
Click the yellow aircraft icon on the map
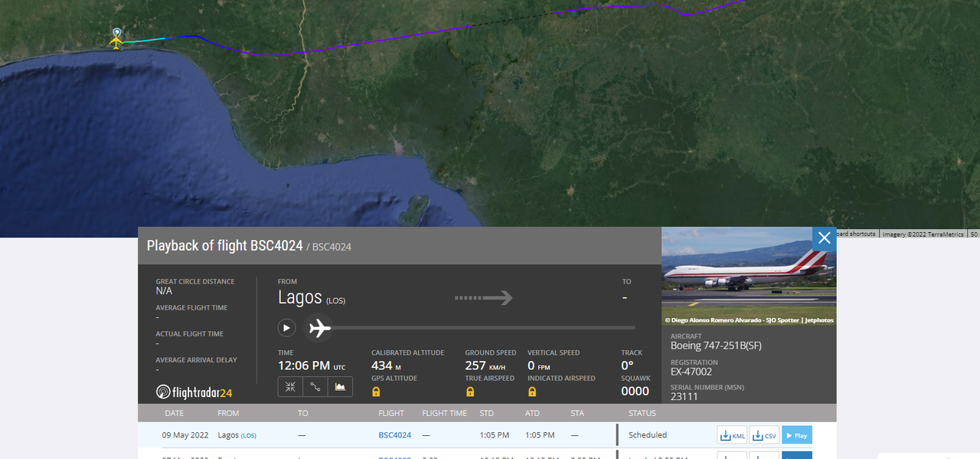pyautogui.click(x=116, y=42)
